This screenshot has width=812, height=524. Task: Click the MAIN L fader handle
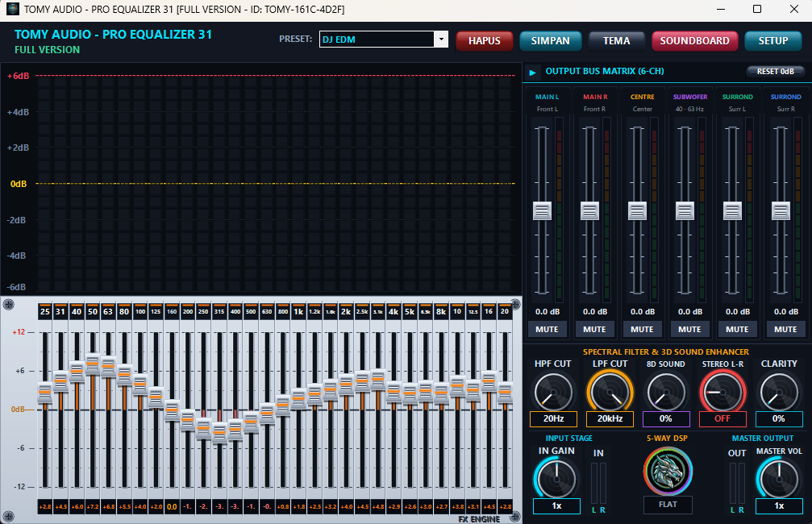coord(542,210)
